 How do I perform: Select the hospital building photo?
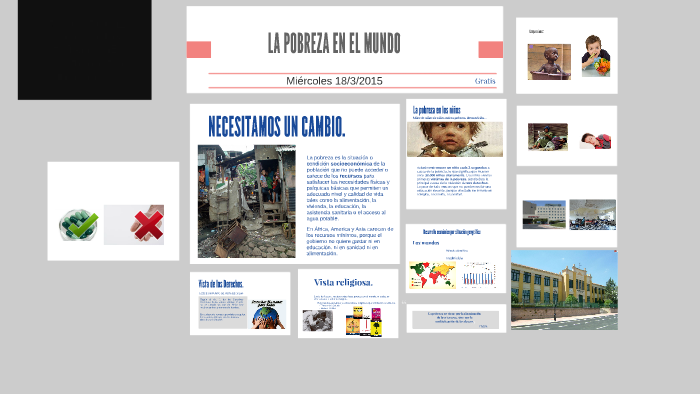pos(544,215)
